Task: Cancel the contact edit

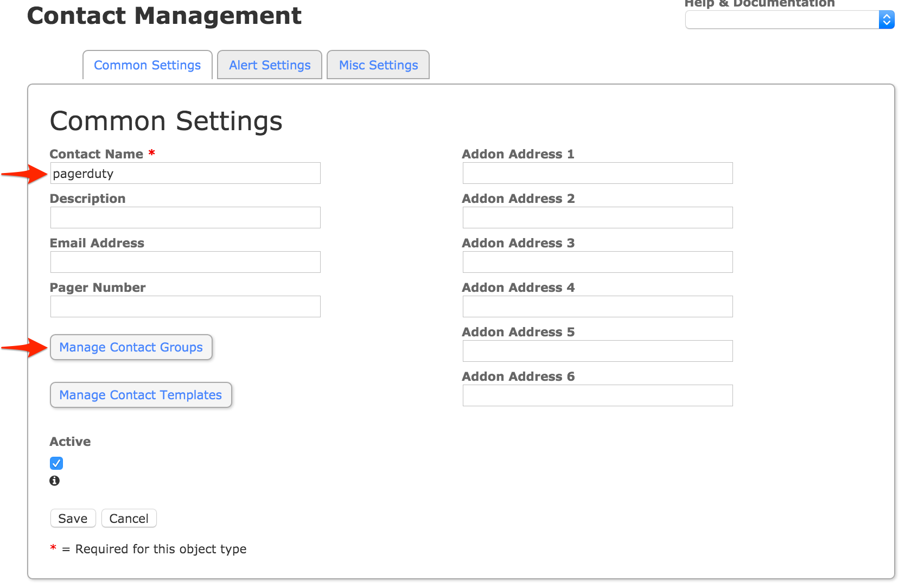Action: click(x=129, y=519)
